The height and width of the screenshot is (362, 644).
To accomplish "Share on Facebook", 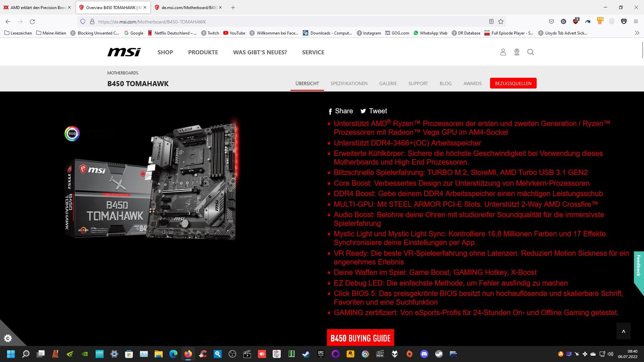I will click(x=340, y=111).
